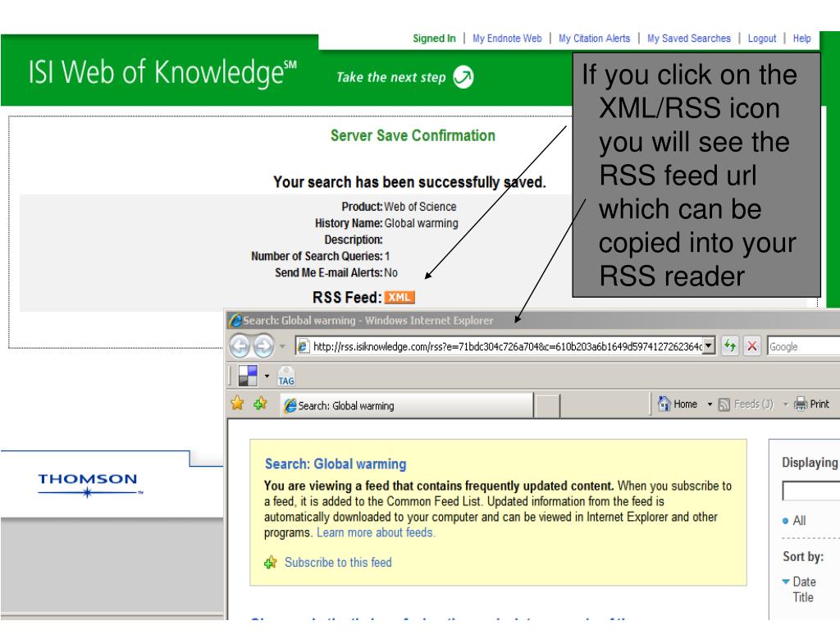The height and width of the screenshot is (630, 840).
Task: Open the dropdown next to blue squares icon
Action: pyautogui.click(x=267, y=376)
